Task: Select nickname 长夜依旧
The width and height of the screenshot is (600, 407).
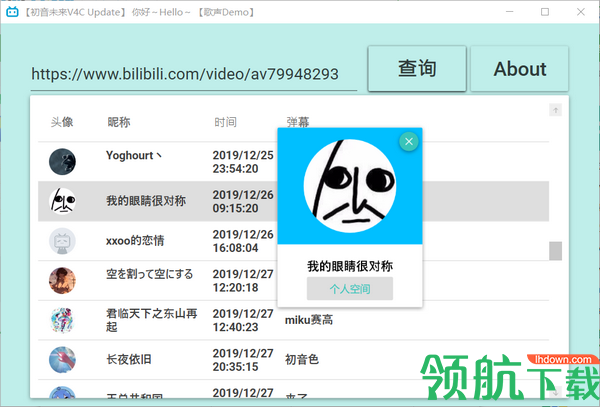Action: 129,360
